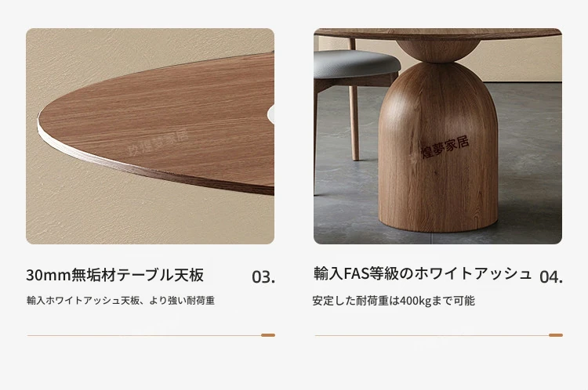Select the heading 30mm無垢材テーブル天板

click(114, 275)
